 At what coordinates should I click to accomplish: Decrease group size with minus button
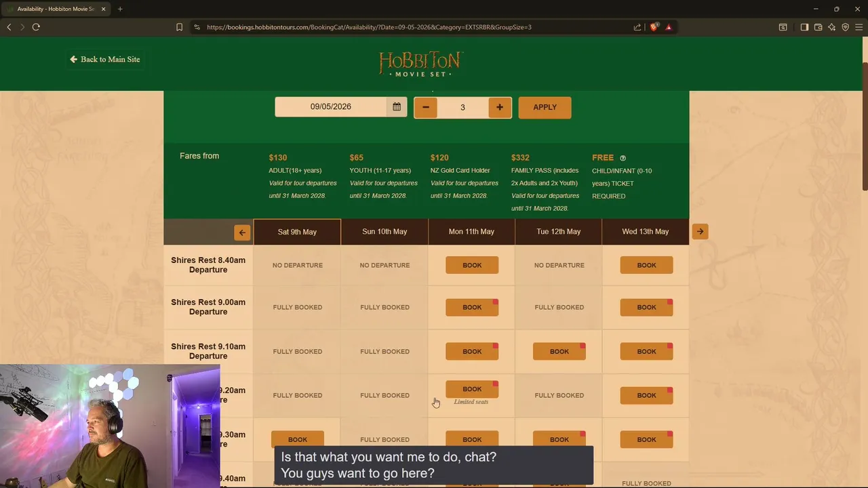pos(426,107)
